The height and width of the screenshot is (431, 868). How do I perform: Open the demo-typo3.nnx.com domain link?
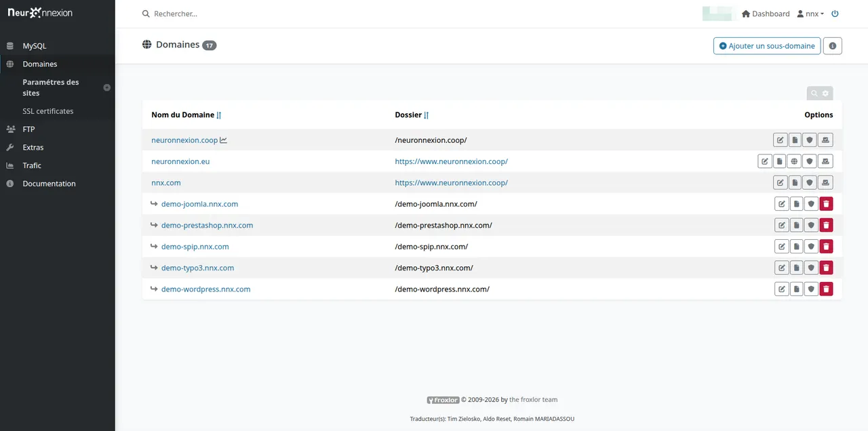197,268
